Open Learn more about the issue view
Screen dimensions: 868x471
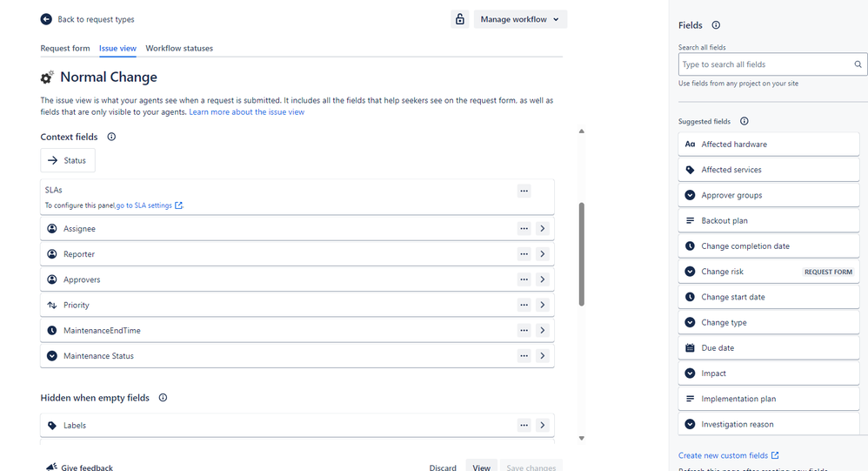click(246, 112)
